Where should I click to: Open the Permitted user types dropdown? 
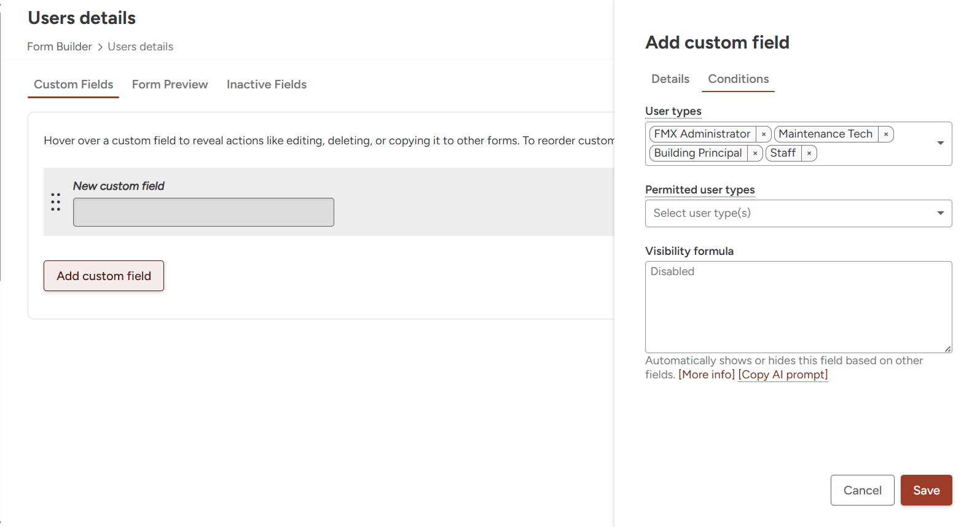[x=798, y=213]
